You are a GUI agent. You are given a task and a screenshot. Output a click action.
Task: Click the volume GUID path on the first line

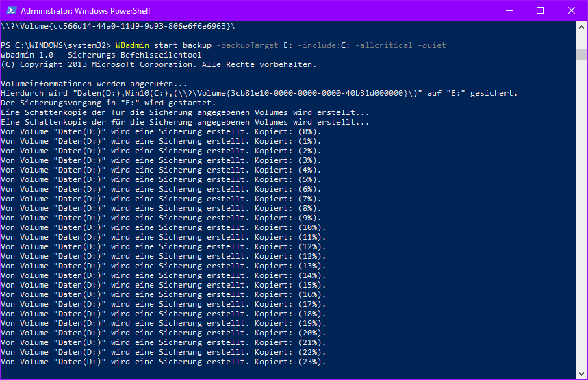pos(118,26)
